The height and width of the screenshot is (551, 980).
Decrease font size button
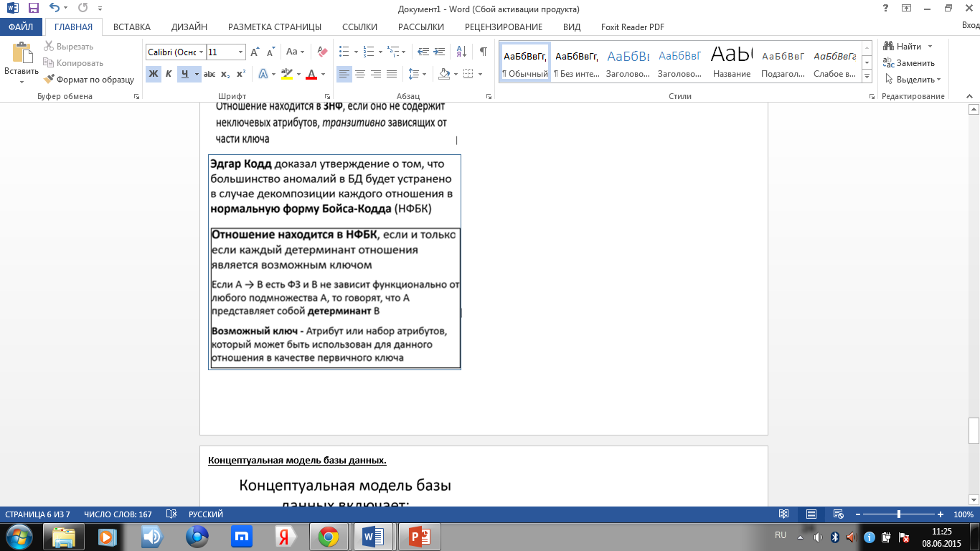click(x=270, y=52)
